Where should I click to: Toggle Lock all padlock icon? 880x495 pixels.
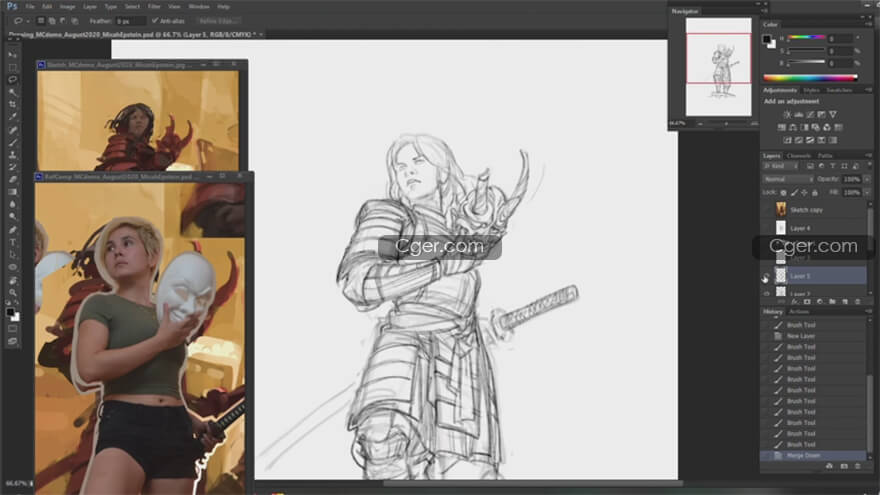(x=815, y=192)
